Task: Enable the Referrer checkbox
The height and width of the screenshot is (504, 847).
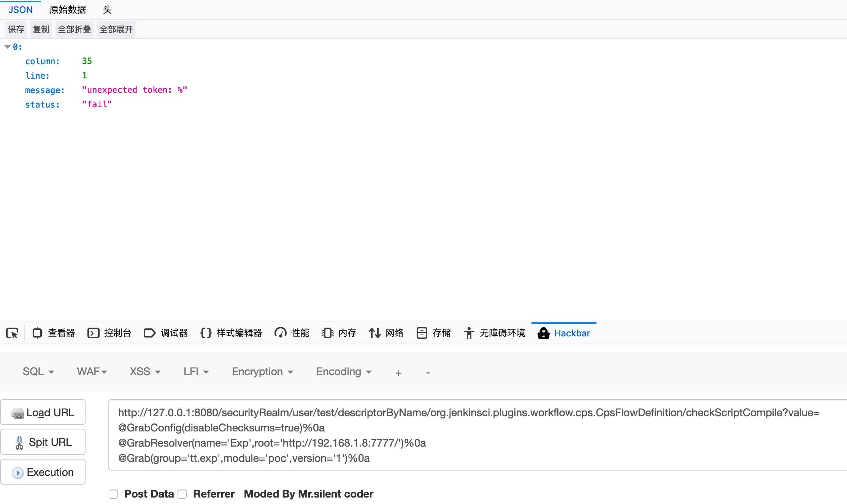Action: tap(182, 494)
